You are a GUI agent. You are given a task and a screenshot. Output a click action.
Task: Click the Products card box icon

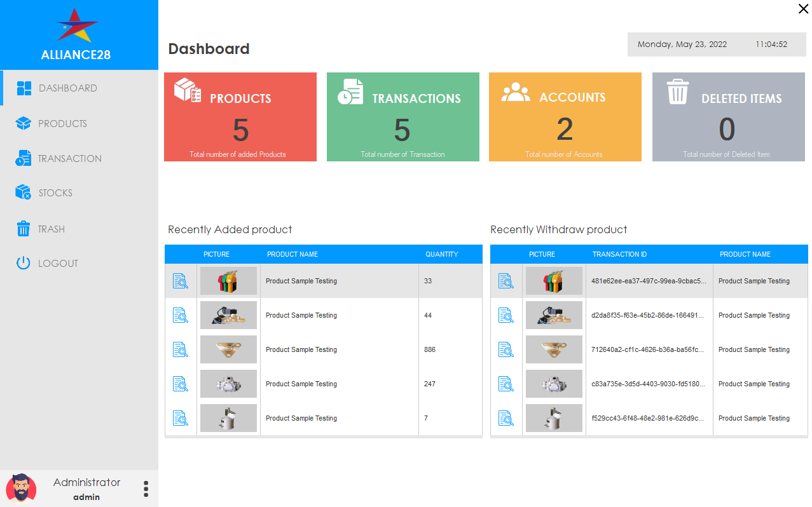(x=186, y=90)
